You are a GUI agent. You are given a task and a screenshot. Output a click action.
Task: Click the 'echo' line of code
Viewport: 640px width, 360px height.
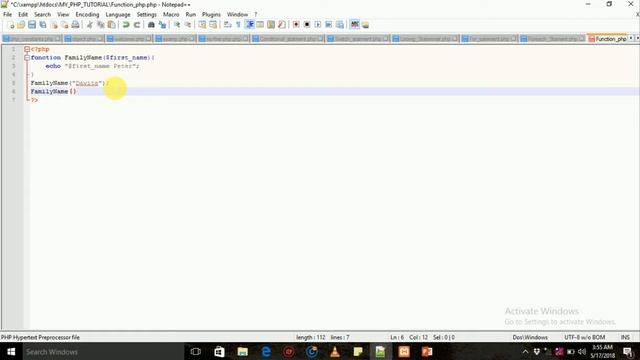click(92, 66)
